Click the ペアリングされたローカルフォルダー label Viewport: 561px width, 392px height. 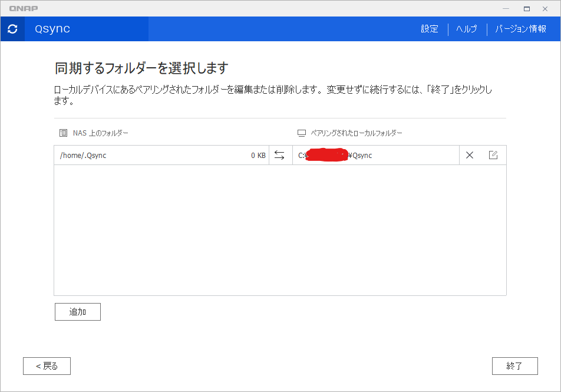[357, 133]
